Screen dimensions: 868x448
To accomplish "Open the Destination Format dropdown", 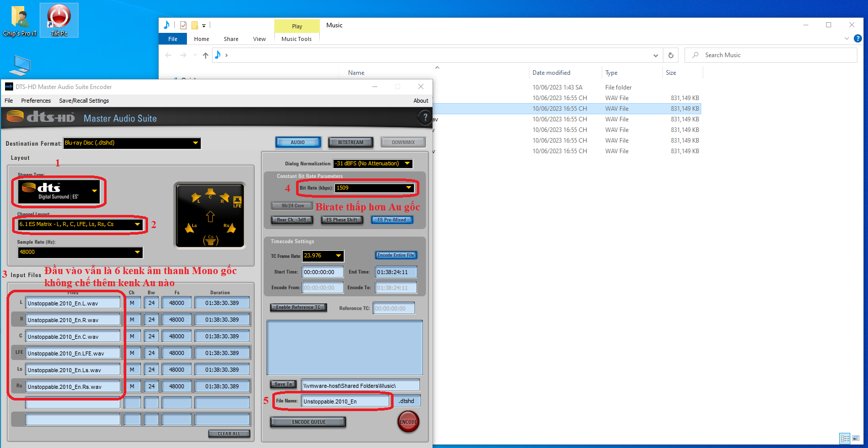I will coord(132,143).
